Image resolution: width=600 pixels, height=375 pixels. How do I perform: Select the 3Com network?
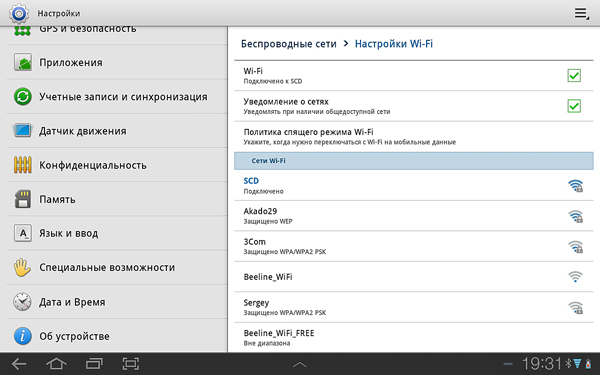[x=414, y=246]
